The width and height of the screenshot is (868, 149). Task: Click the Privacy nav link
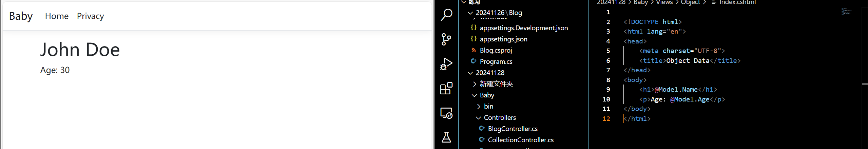pyautogui.click(x=90, y=16)
